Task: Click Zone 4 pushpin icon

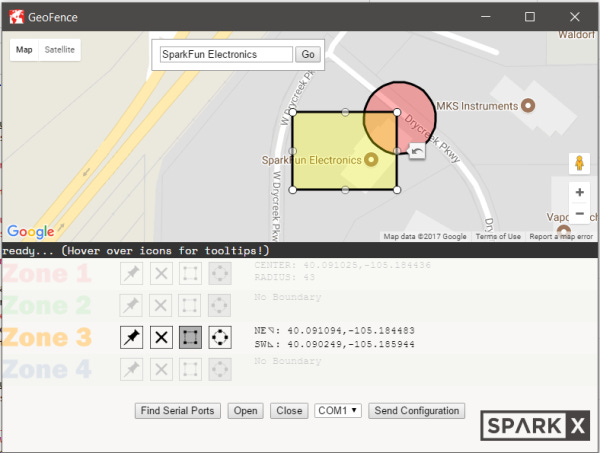Action: [x=131, y=369]
